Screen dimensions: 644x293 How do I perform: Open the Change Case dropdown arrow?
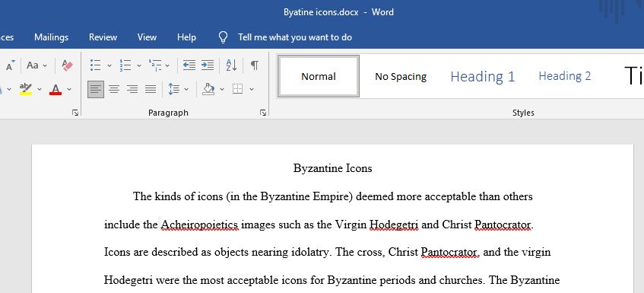pyautogui.click(x=45, y=65)
